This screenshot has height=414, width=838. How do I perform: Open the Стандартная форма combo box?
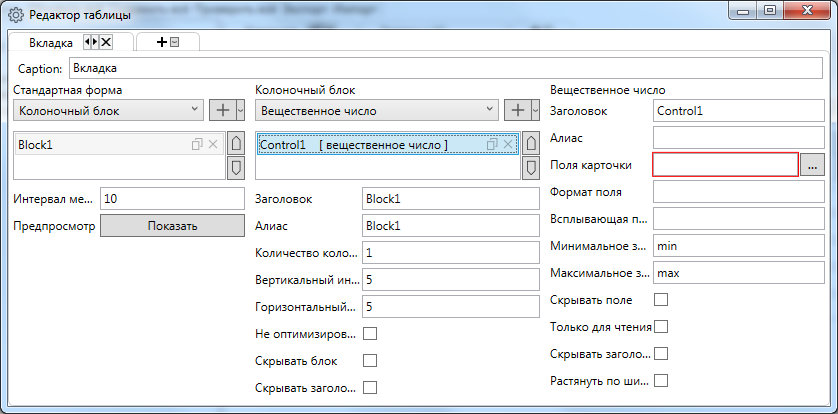pyautogui.click(x=108, y=110)
